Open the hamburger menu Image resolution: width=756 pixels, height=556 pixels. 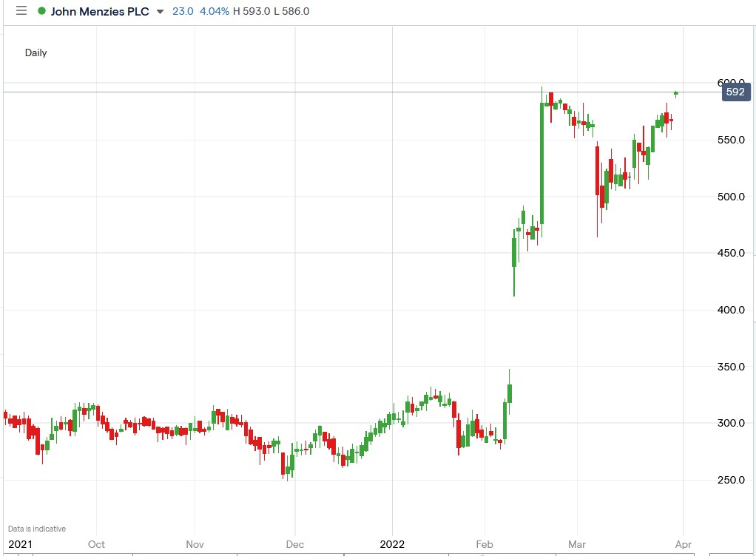(21, 11)
